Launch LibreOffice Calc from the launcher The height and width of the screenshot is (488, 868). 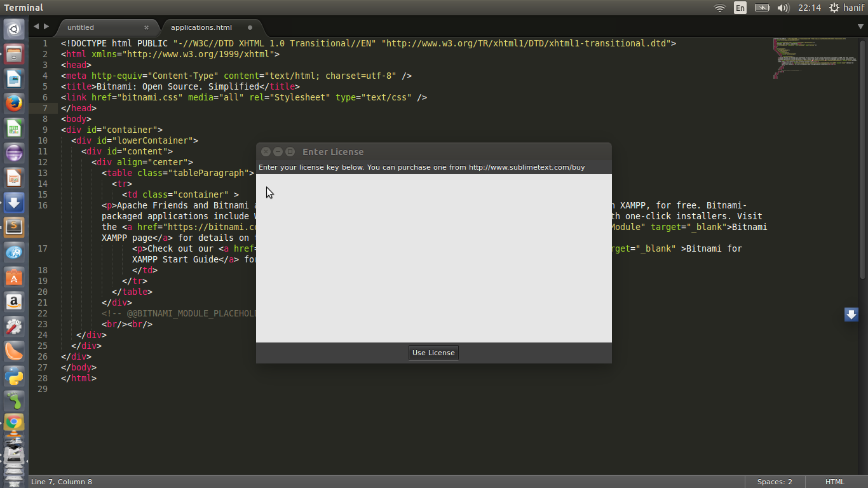(14, 128)
